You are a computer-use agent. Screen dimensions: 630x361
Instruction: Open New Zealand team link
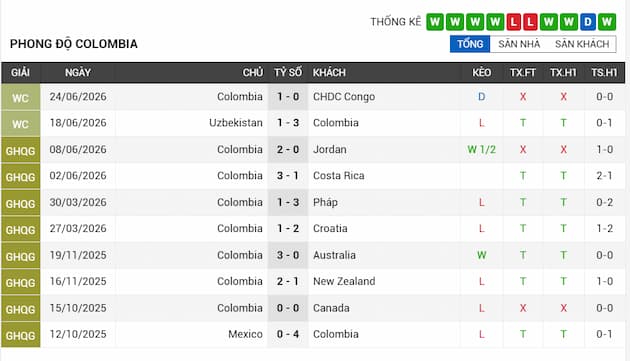pyautogui.click(x=344, y=281)
